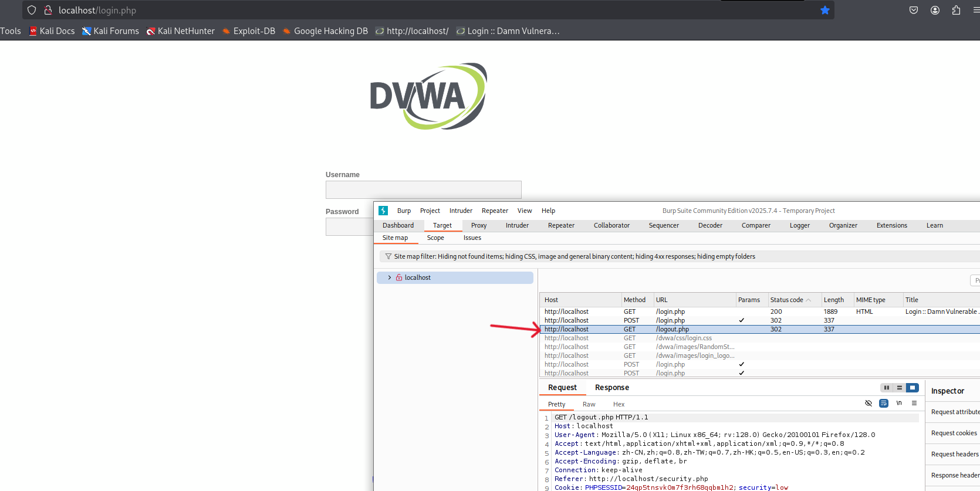Select side-by-side request/response layout icon
The height and width of the screenshot is (491, 980).
pos(887,388)
